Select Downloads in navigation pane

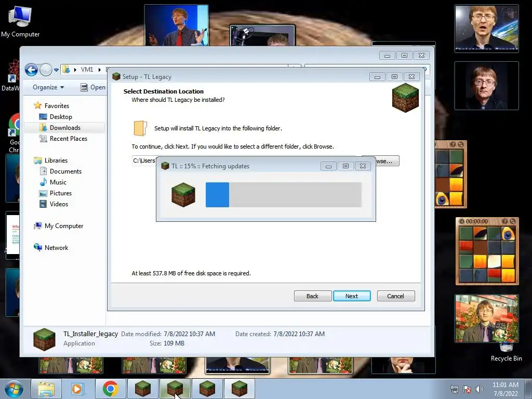pos(65,128)
